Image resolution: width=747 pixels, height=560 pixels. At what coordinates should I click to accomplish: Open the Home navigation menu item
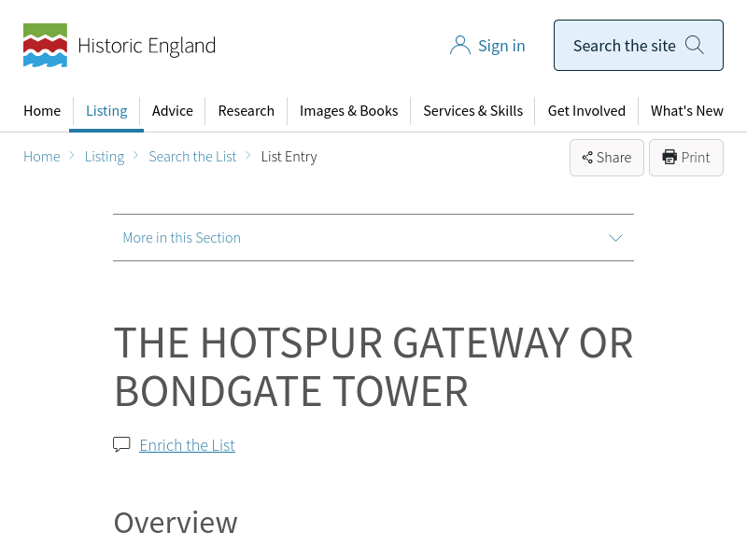pyautogui.click(x=42, y=111)
